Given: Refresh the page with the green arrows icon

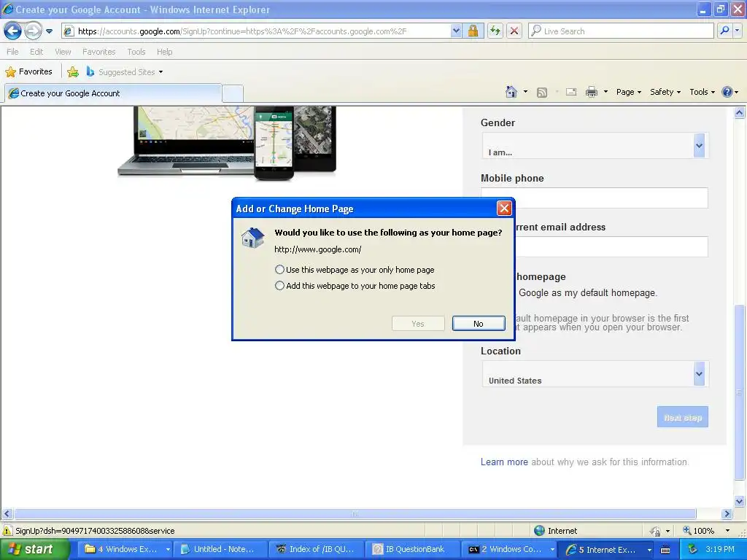Looking at the screenshot, I should click(x=495, y=31).
